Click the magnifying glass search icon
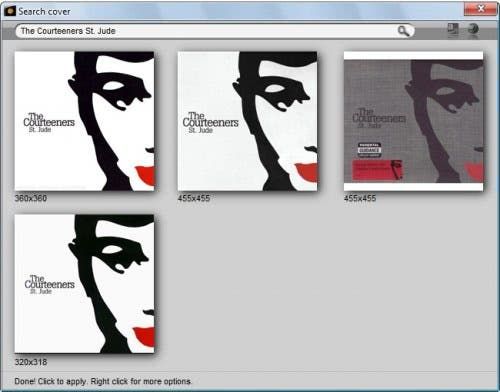 coord(404,31)
